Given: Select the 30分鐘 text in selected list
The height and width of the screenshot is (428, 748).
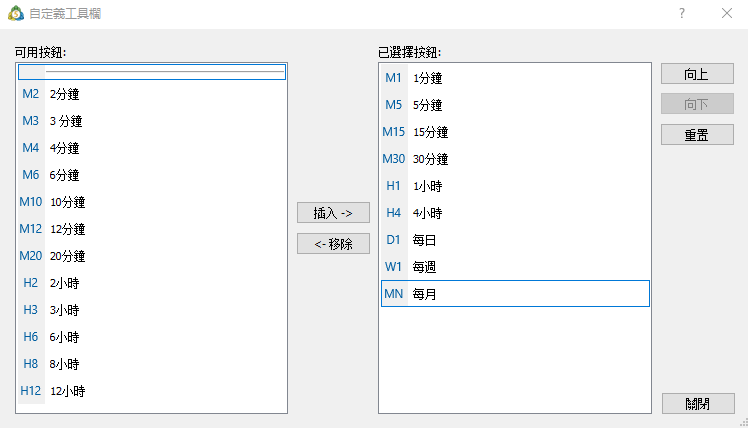Looking at the screenshot, I should point(431,159).
